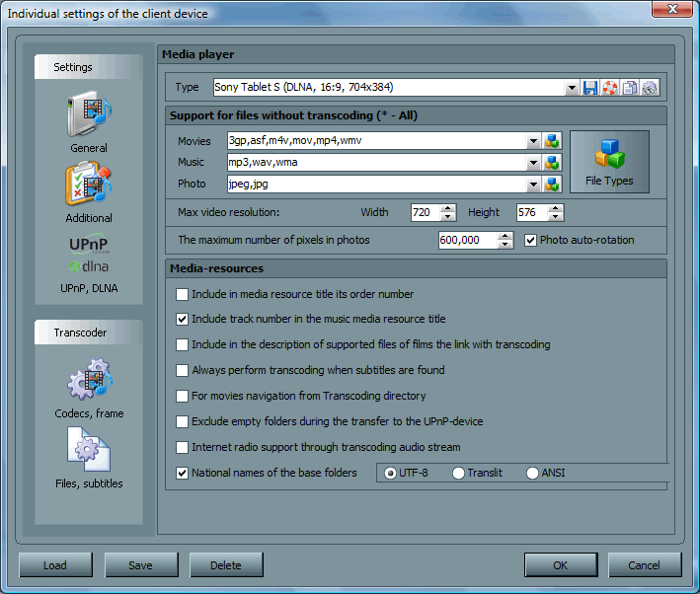Click the file types cubes icon for Movies
Screen dimensions: 700x594
coord(552,140)
